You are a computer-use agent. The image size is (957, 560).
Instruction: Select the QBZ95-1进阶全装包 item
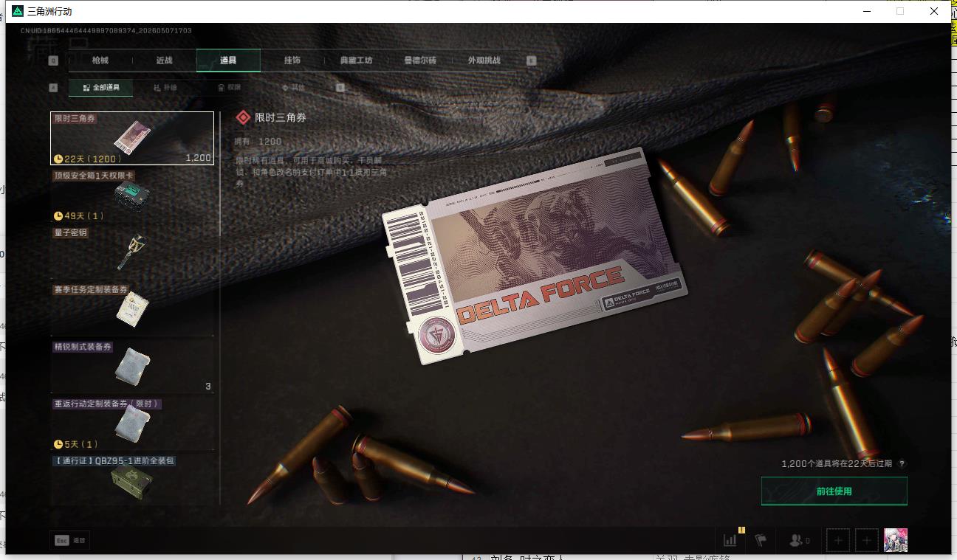click(x=132, y=480)
